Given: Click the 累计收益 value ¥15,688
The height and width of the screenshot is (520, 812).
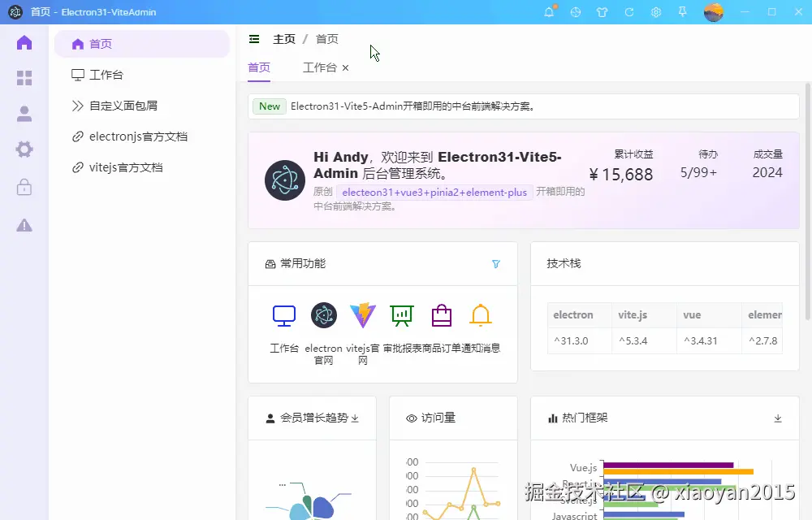Looking at the screenshot, I should pyautogui.click(x=621, y=175).
